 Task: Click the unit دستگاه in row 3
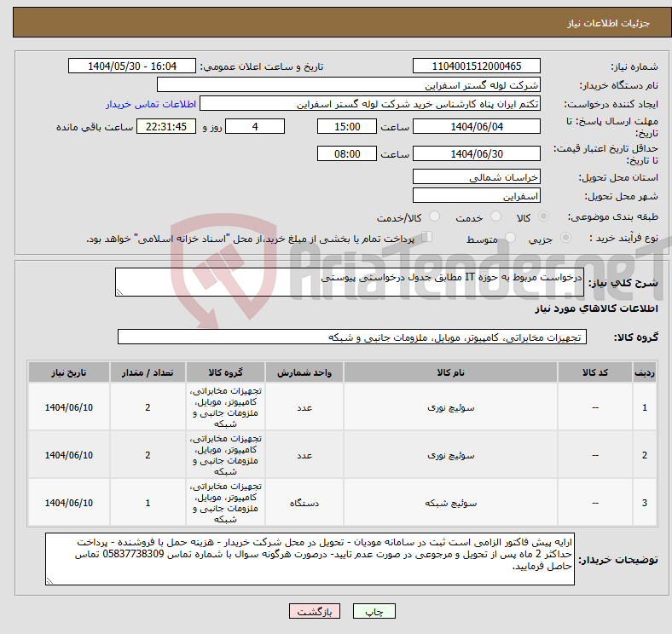(304, 503)
